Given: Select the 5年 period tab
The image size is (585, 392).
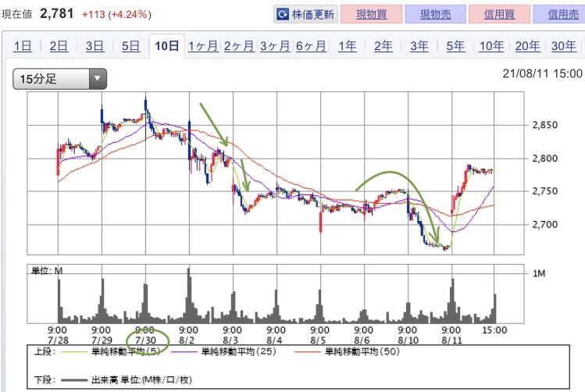Looking at the screenshot, I should point(455,46).
